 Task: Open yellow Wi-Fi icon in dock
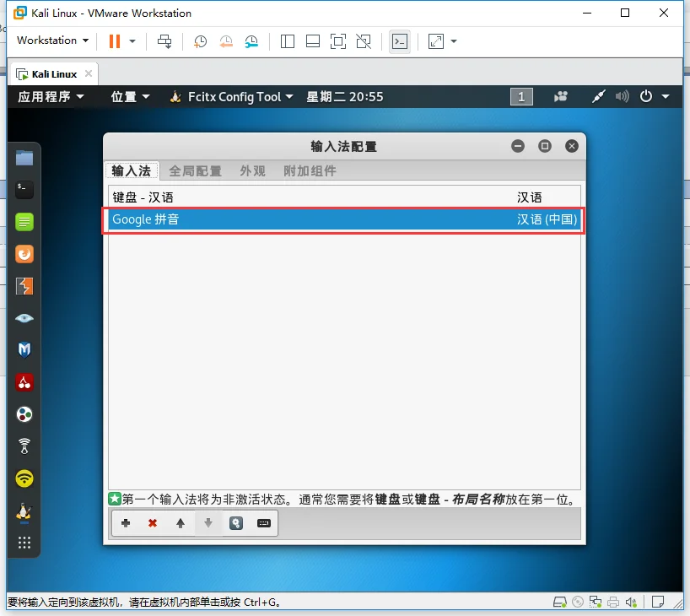(24, 478)
